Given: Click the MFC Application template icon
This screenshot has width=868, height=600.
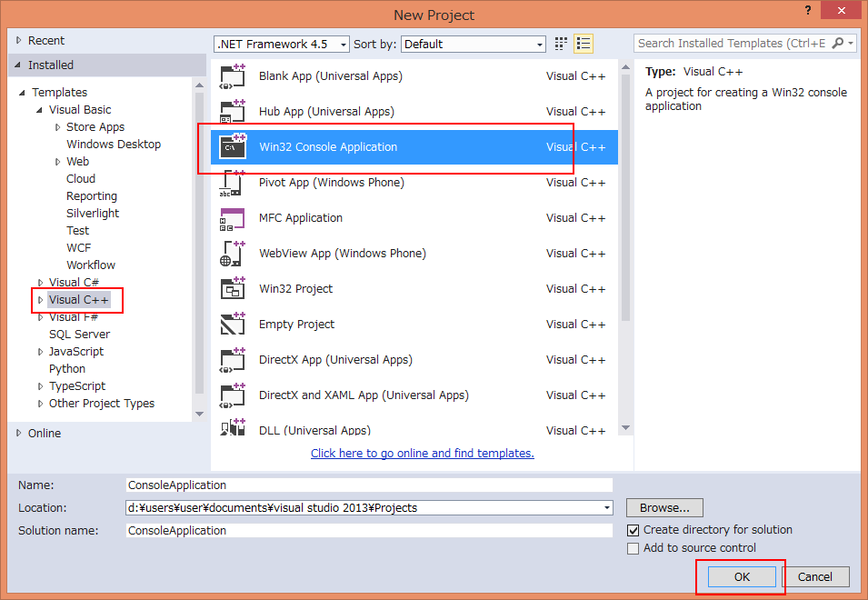Looking at the screenshot, I should coord(233,218).
